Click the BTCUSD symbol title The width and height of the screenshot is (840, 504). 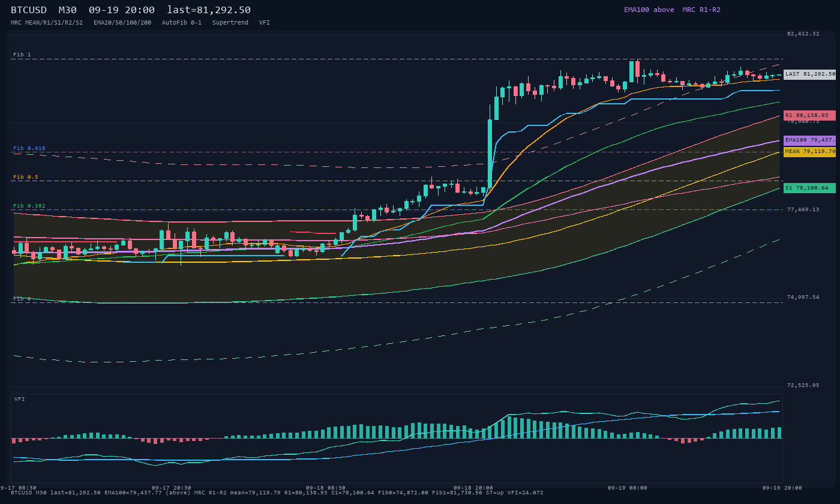point(29,10)
